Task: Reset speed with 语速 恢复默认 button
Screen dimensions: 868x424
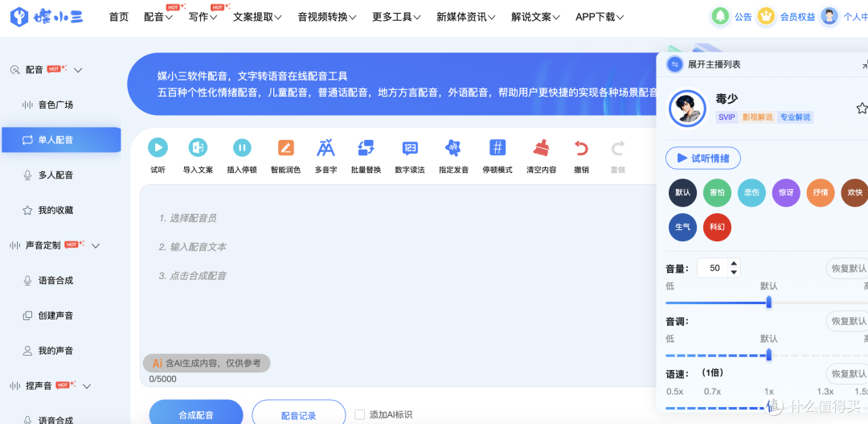Action: click(848, 373)
